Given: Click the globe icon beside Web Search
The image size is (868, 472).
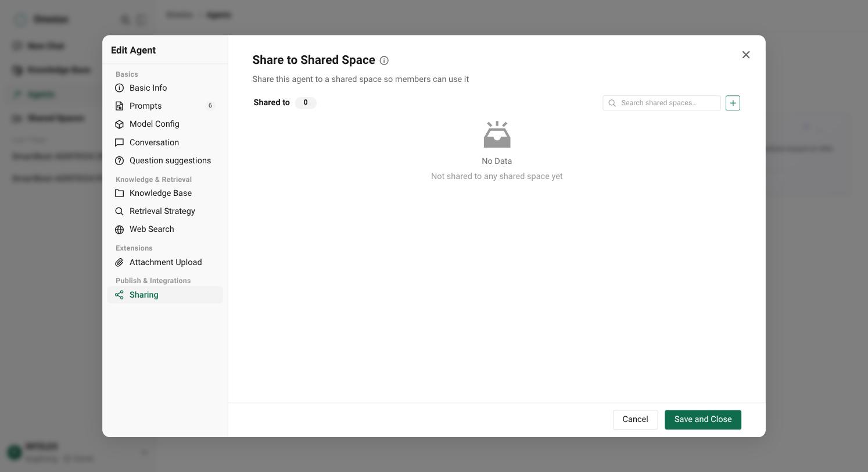Looking at the screenshot, I should click(120, 230).
